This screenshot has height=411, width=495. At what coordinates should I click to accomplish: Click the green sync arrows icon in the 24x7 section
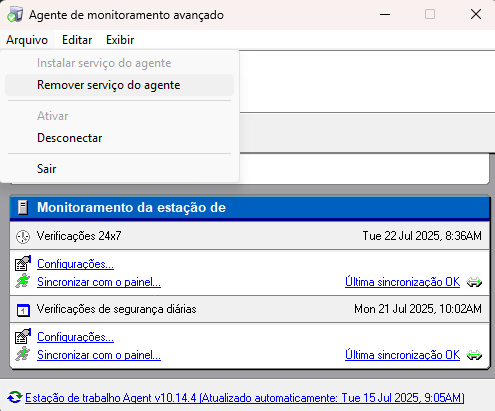474,282
